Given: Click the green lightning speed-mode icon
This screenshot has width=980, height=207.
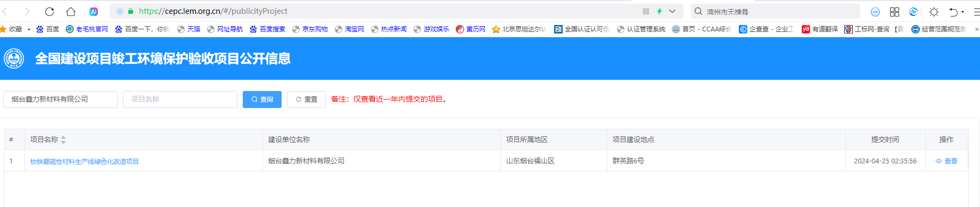Looking at the screenshot, I should click(660, 11).
